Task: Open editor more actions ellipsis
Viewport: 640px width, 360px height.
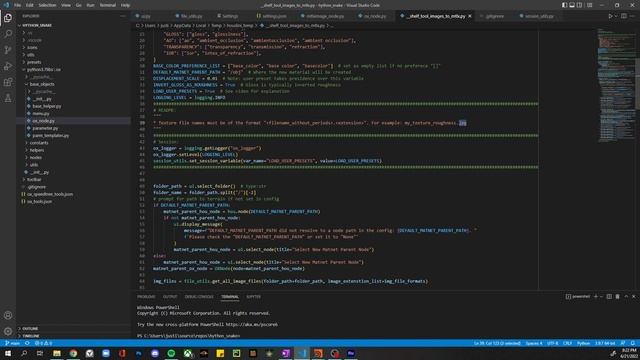Action: tap(633, 16)
